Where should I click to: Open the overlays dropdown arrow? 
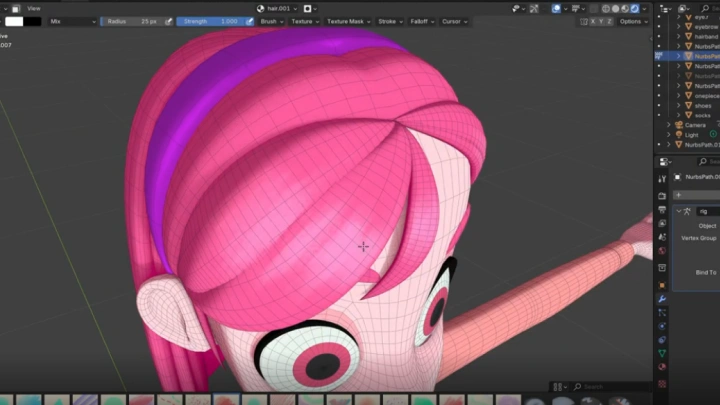click(565, 9)
